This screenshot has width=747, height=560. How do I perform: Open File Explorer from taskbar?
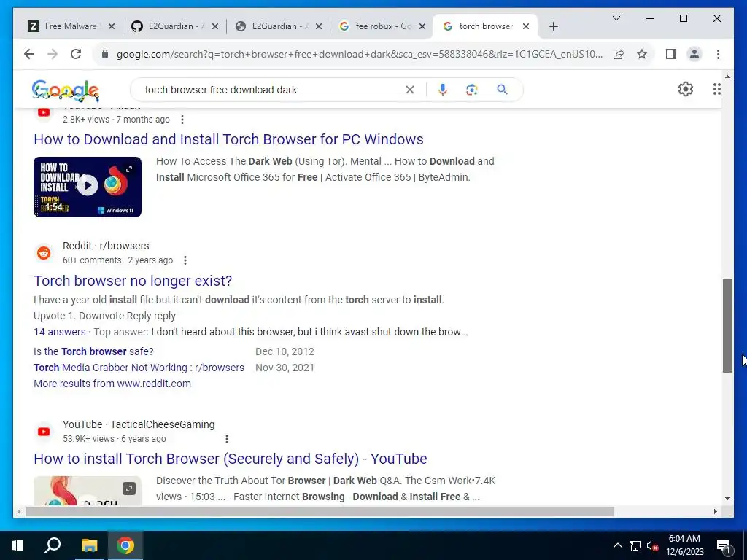coord(89,545)
